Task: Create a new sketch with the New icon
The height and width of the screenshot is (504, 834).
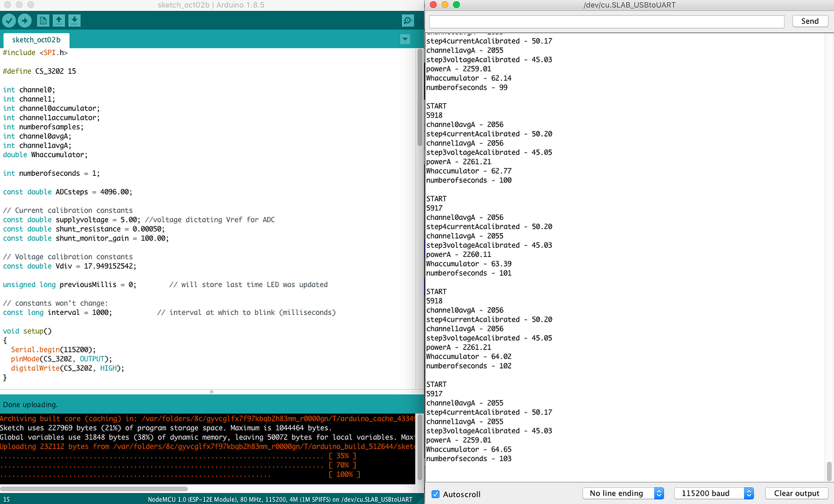Action: click(43, 21)
